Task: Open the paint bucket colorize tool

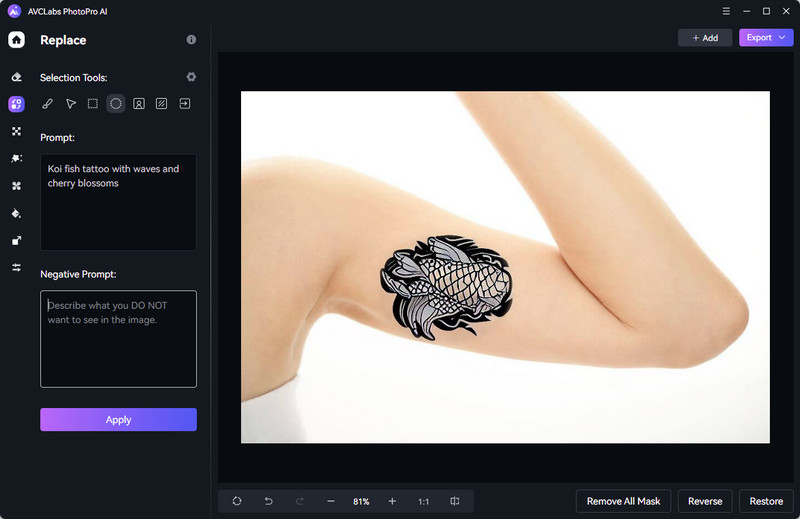Action: pos(16,213)
